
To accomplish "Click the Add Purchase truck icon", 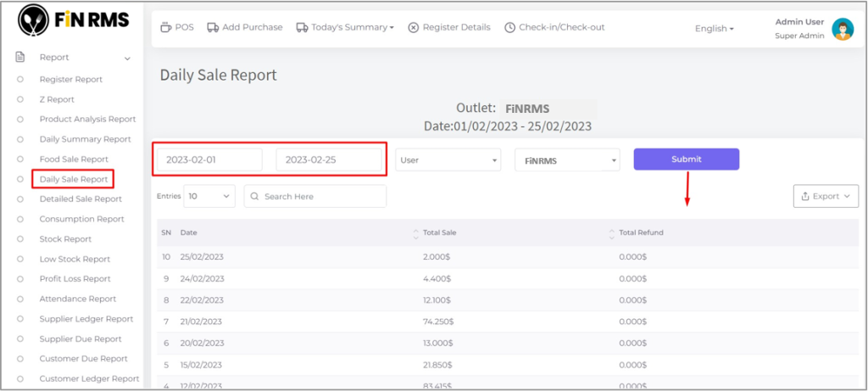I will click(x=213, y=27).
